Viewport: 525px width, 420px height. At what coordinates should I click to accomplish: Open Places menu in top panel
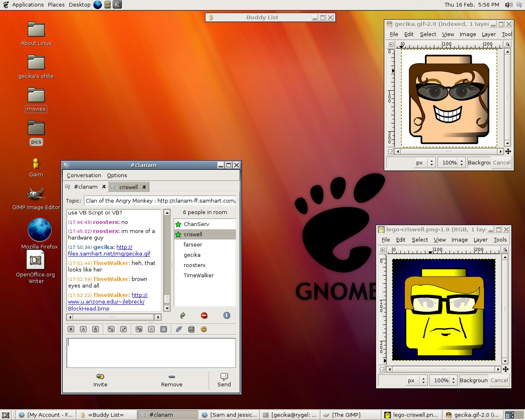(x=56, y=5)
